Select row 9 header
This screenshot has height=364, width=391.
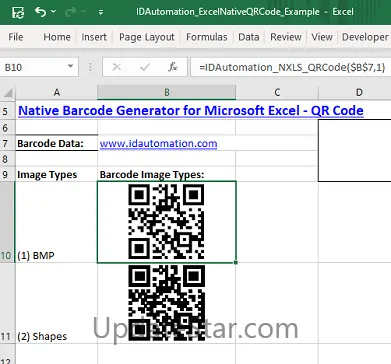pos(7,174)
